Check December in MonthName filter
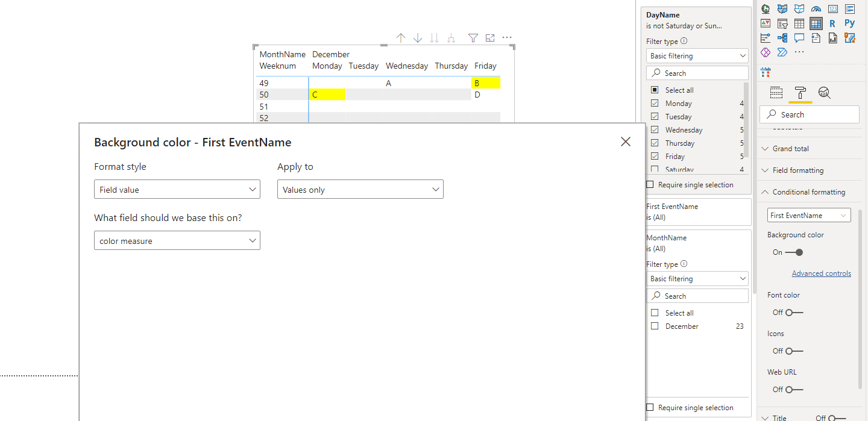 pyautogui.click(x=655, y=326)
